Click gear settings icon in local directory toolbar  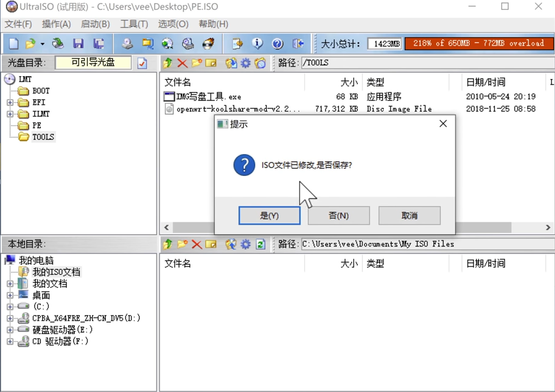tap(245, 244)
